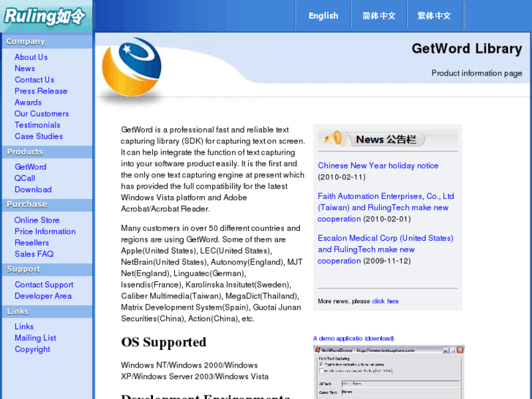Open the Developer Area link
Image resolution: width=532 pixels, height=399 pixels.
point(43,296)
